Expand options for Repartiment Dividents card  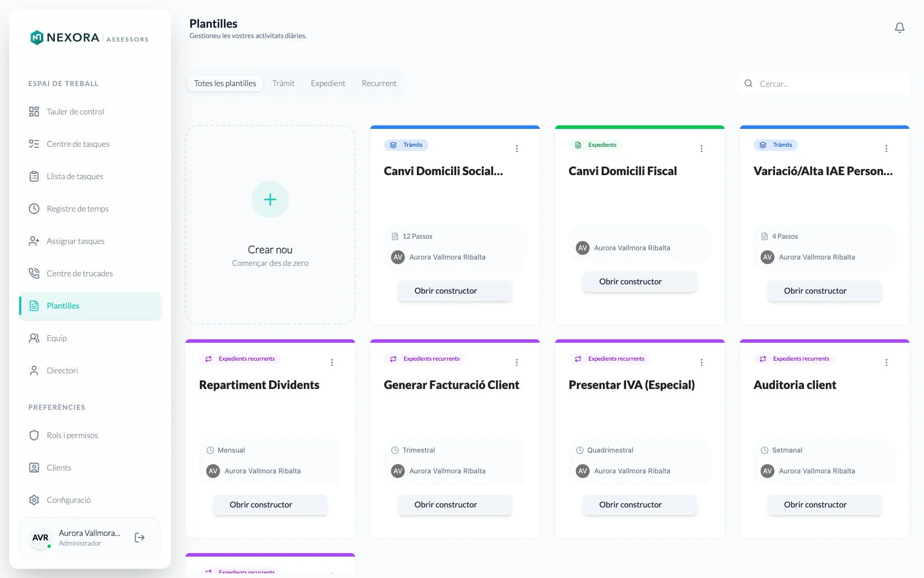point(332,362)
